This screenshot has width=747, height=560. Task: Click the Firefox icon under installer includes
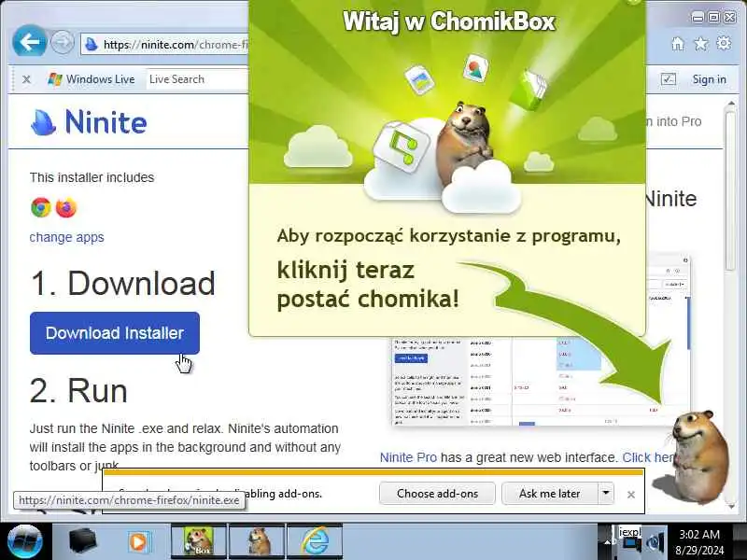click(66, 207)
